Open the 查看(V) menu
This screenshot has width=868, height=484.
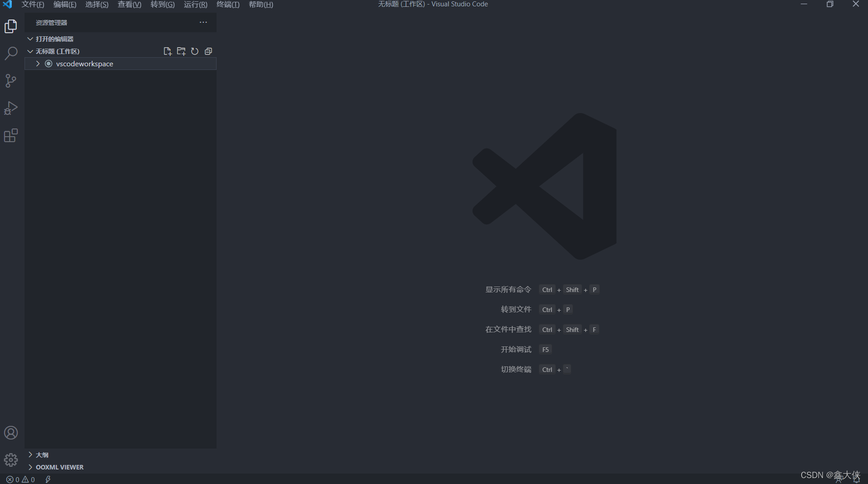[129, 5]
